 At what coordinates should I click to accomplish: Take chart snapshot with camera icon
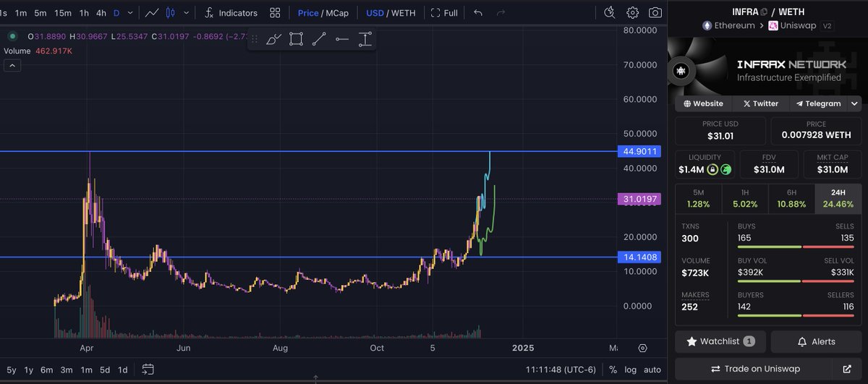point(655,12)
